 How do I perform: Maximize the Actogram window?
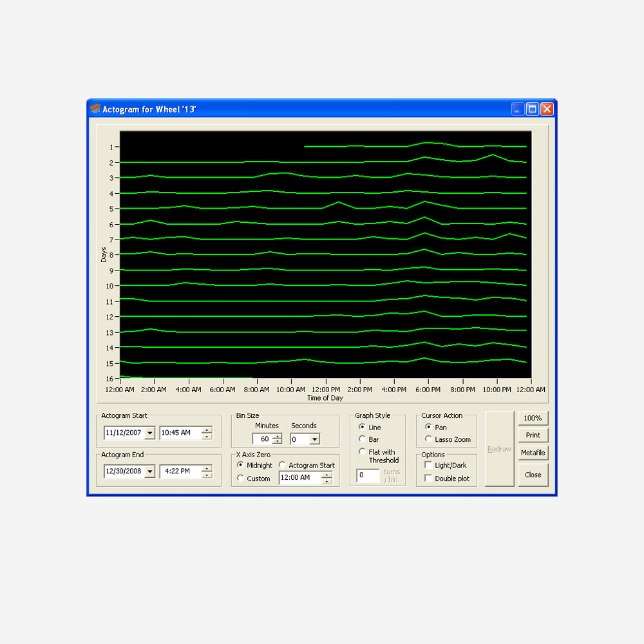click(x=533, y=109)
